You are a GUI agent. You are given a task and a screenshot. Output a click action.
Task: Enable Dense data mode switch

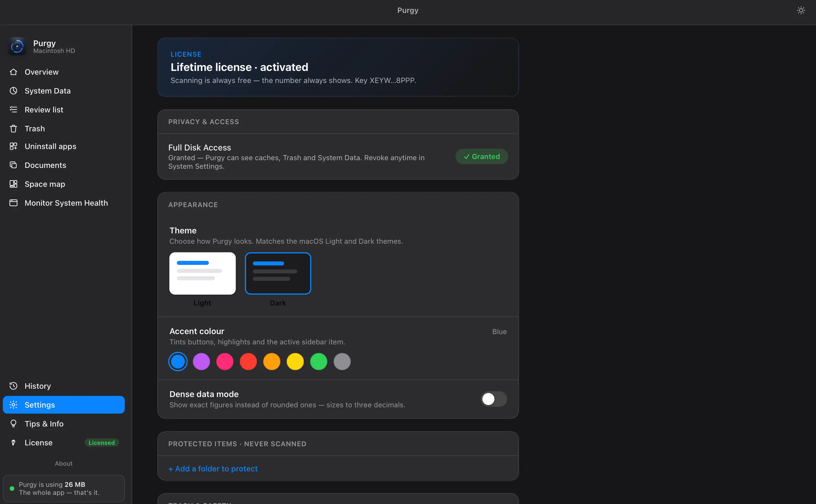[494, 399]
